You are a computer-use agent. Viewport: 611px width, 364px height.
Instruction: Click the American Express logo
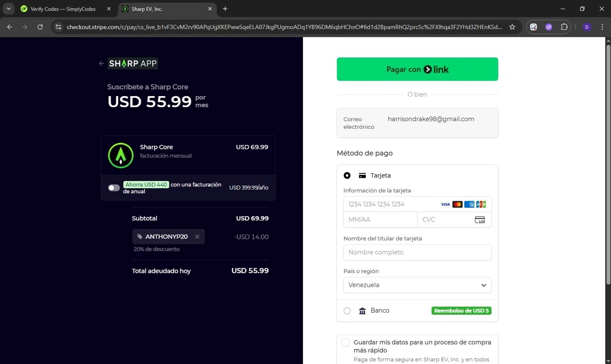[x=469, y=204]
